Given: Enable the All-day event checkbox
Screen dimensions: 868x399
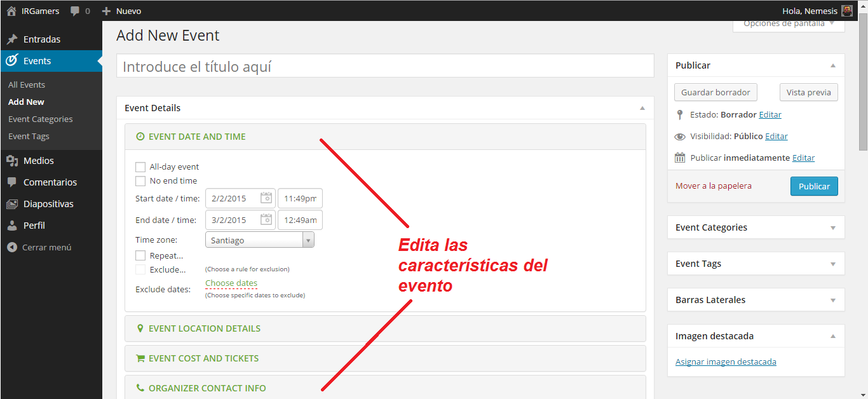Looking at the screenshot, I should (x=140, y=167).
